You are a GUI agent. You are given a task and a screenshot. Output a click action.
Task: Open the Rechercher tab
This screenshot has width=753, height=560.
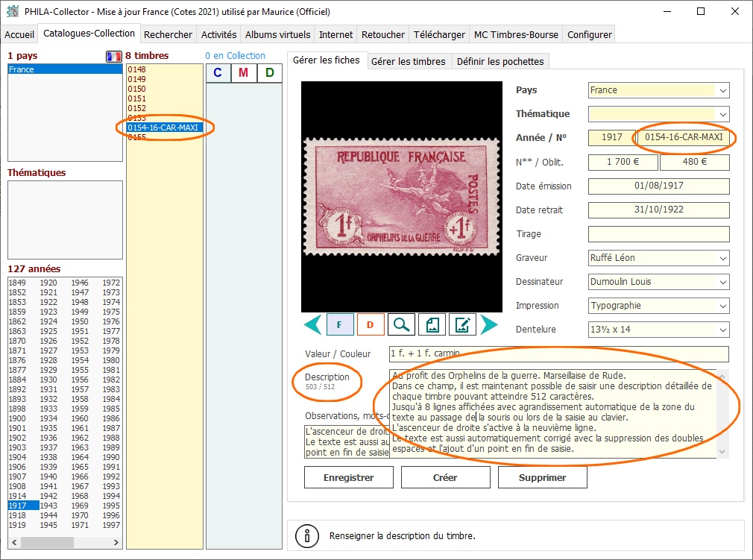coord(168,34)
